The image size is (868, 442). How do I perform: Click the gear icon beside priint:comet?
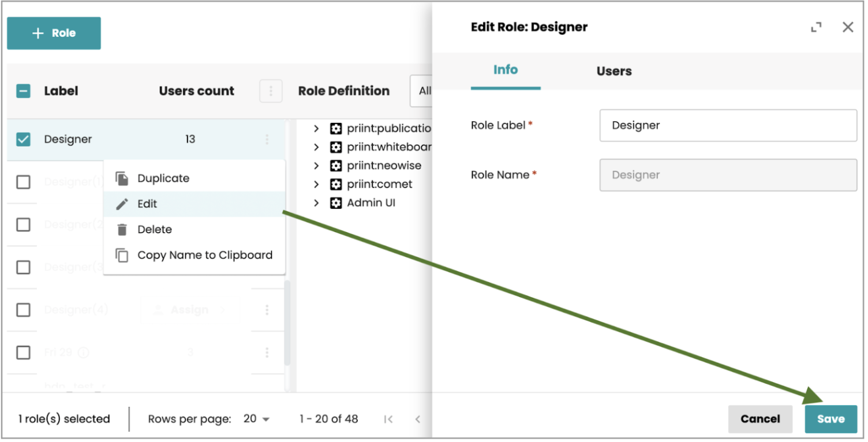336,185
